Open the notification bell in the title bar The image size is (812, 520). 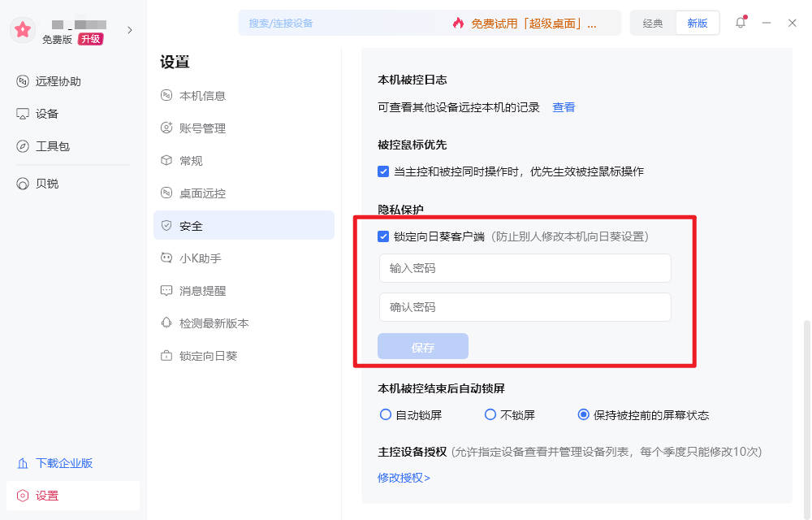point(740,23)
